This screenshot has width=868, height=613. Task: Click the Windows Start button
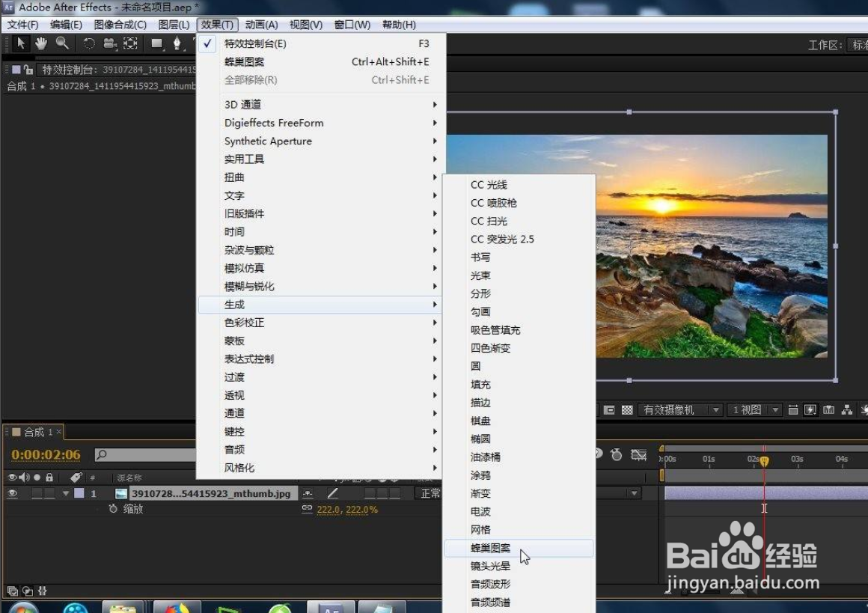22,608
